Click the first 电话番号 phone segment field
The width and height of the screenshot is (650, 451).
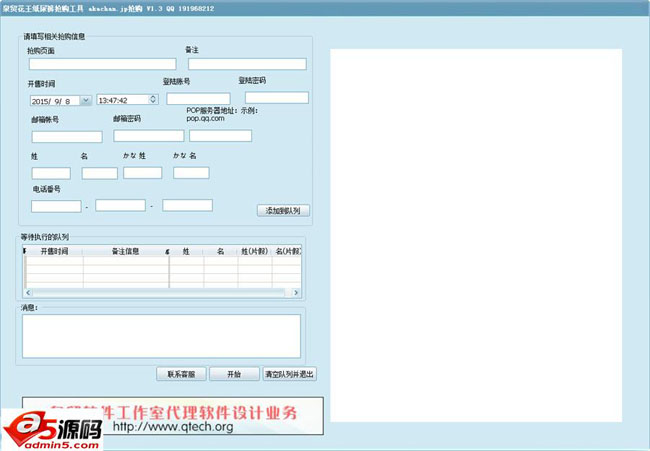point(56,206)
